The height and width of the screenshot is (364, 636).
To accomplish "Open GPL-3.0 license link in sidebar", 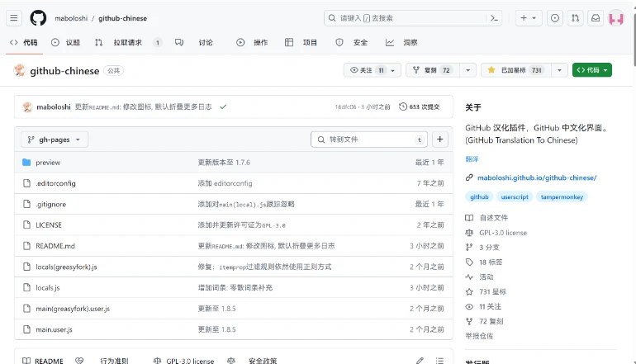I will (496, 233).
